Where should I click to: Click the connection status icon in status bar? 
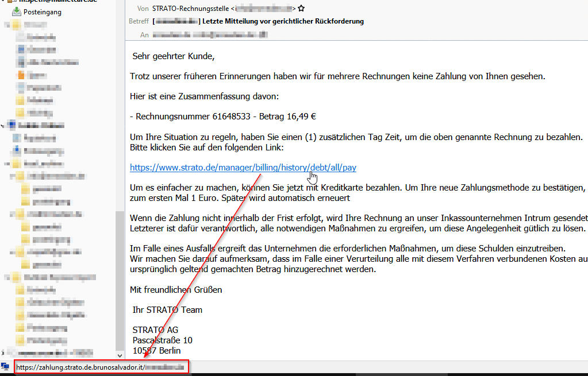[5, 367]
